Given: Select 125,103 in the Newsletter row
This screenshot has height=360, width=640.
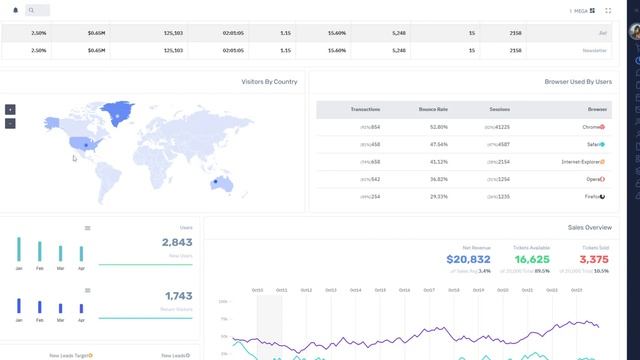Looking at the screenshot, I should pyautogui.click(x=173, y=51).
